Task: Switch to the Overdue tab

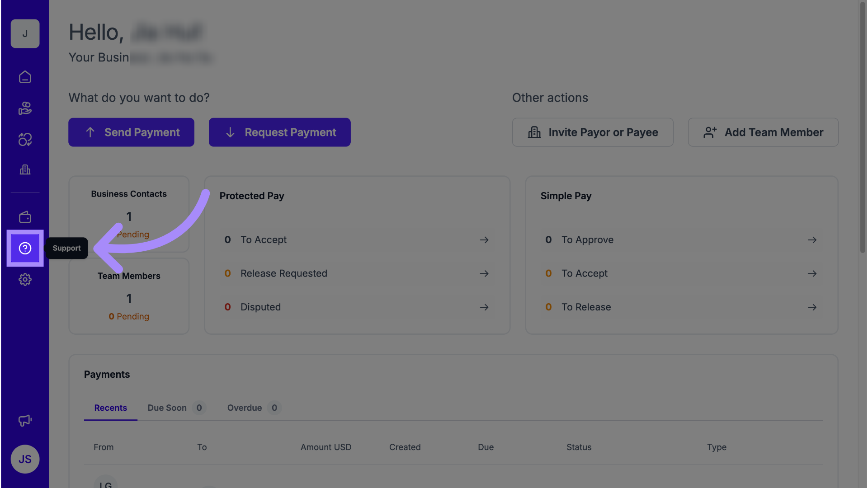Action: tap(245, 408)
